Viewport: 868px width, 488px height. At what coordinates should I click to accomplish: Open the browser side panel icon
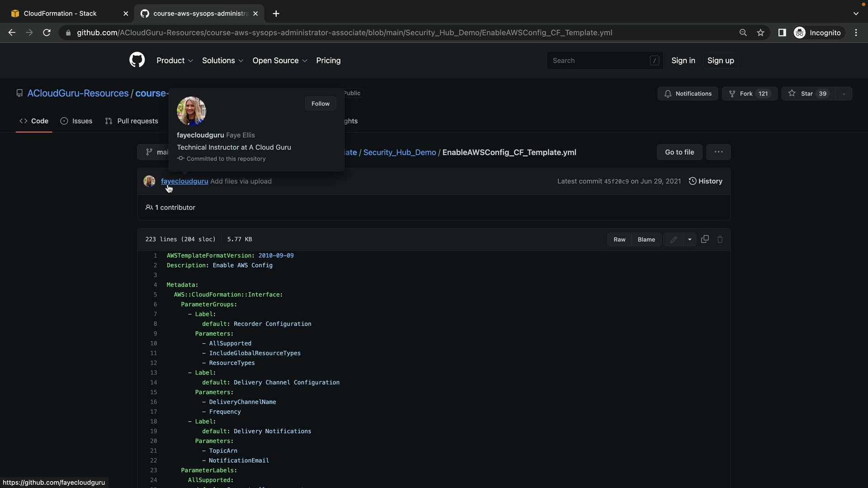click(x=782, y=33)
